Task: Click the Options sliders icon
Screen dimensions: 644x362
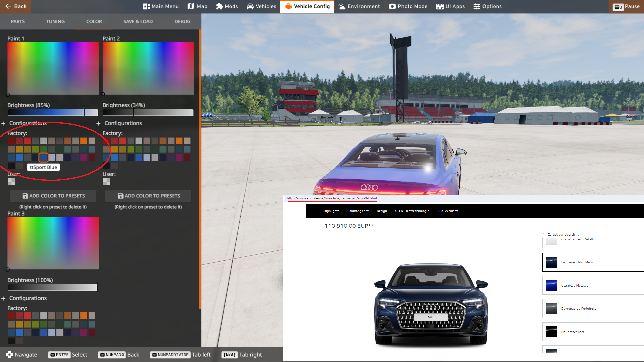Action: tap(477, 6)
